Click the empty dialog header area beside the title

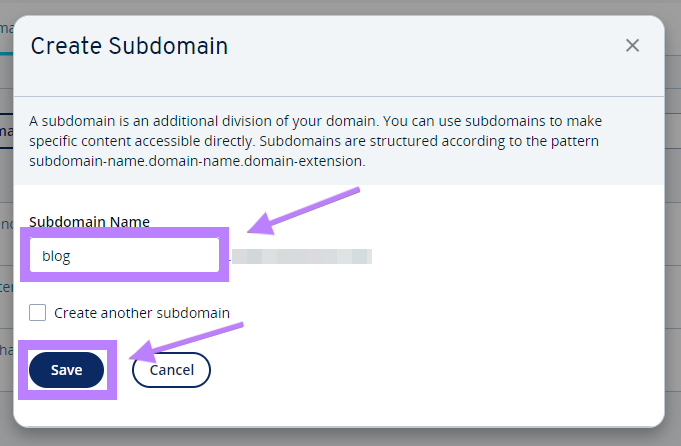420,45
